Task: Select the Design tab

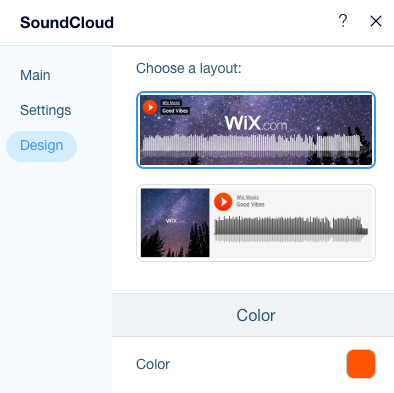Action: [x=41, y=146]
